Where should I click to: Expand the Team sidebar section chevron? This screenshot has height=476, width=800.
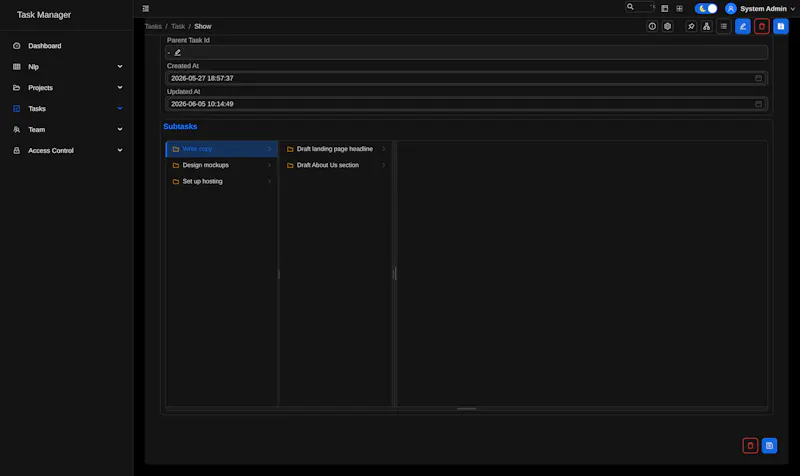pyautogui.click(x=120, y=129)
